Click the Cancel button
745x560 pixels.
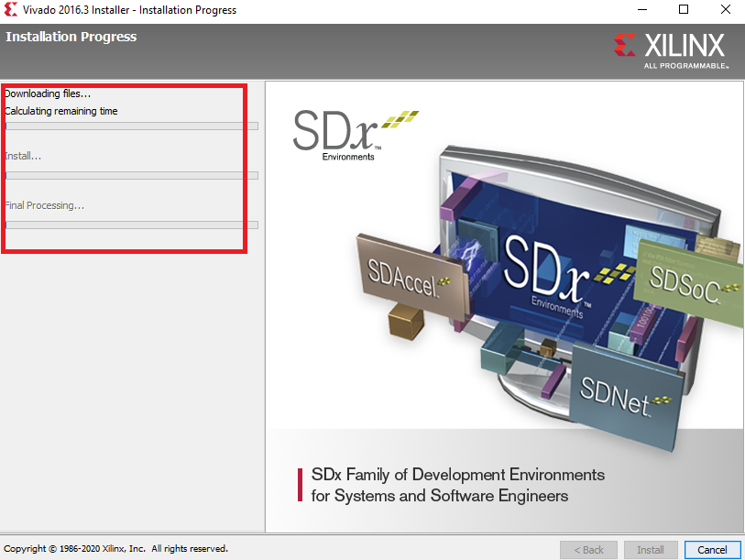click(x=712, y=550)
